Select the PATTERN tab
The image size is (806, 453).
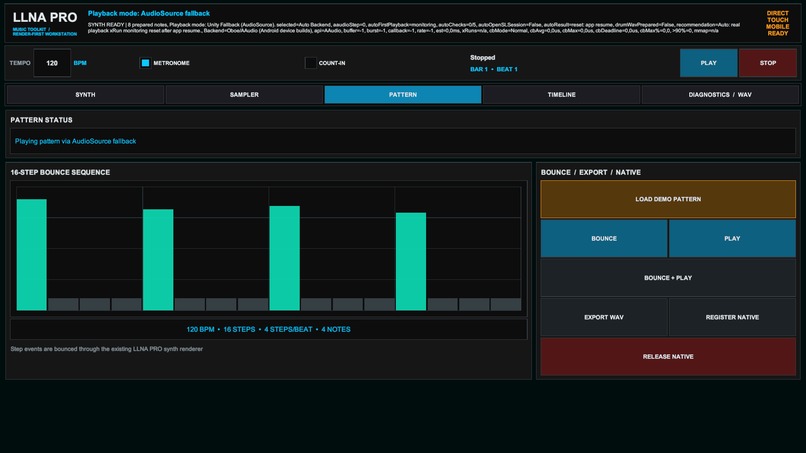[403, 95]
